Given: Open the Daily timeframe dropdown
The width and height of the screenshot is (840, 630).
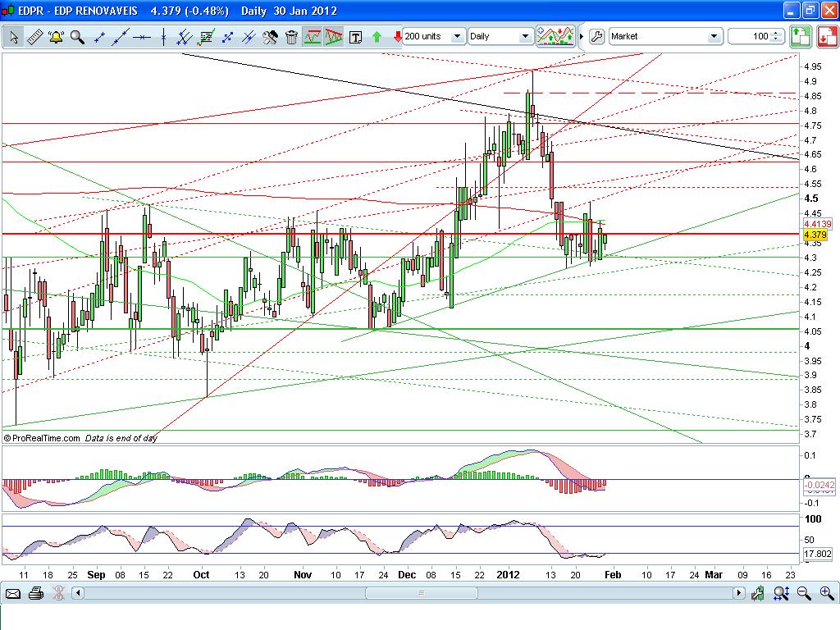Looking at the screenshot, I should tap(501, 36).
